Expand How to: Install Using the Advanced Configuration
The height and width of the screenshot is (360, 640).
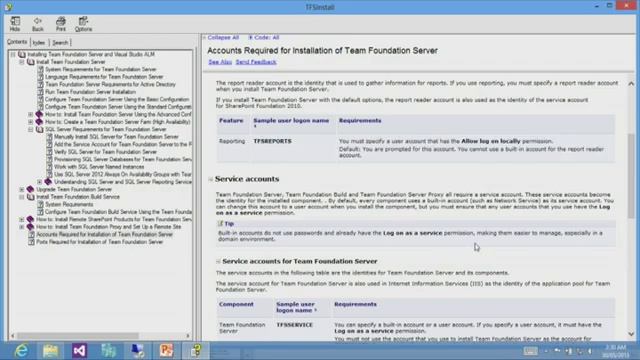coord(31,114)
